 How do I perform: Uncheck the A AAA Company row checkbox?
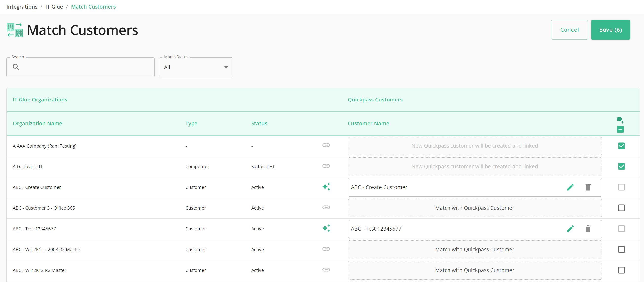(x=621, y=146)
